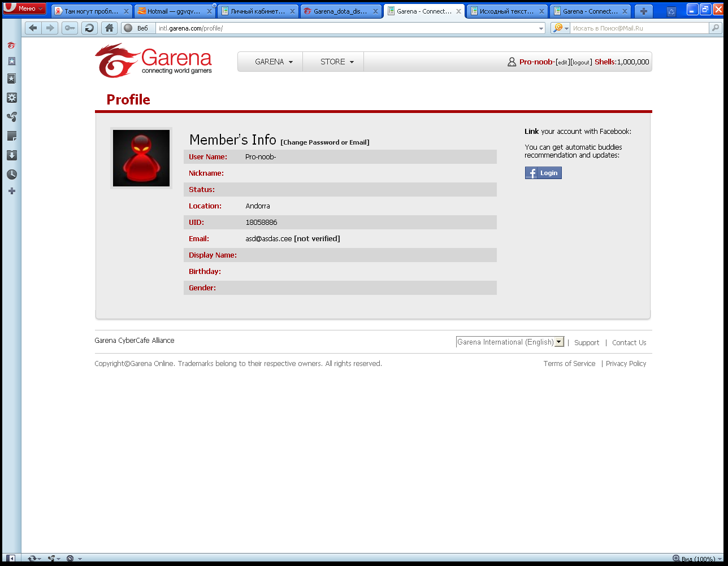Image resolution: width=728 pixels, height=566 pixels.
Task: Open the Mail.Ru search engine selector
Action: coord(561,28)
